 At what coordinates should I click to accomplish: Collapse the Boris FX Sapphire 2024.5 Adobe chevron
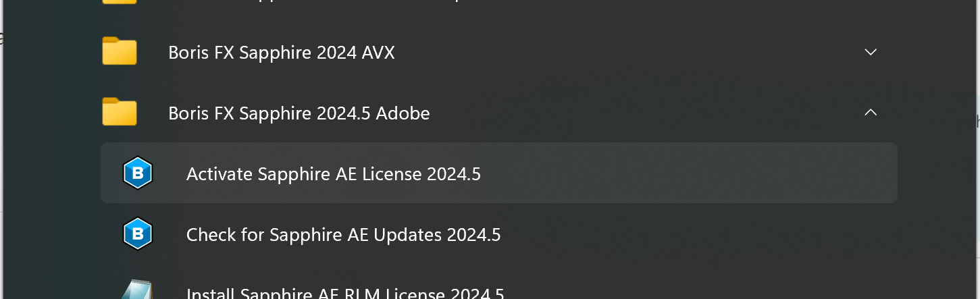(871, 113)
